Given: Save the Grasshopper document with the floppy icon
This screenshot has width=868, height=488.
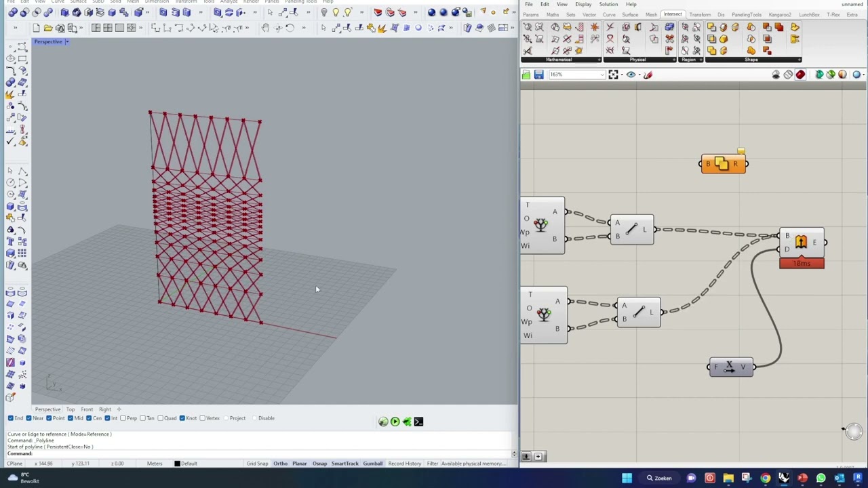Looking at the screenshot, I should click(538, 75).
